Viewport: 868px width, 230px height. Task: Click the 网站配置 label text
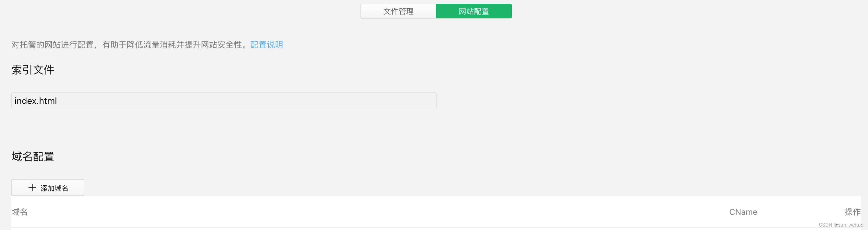474,11
